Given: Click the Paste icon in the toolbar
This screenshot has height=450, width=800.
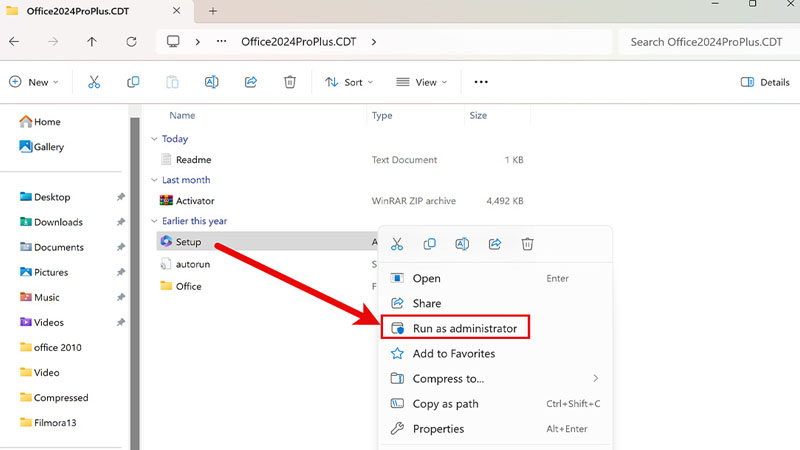Looking at the screenshot, I should coord(172,82).
